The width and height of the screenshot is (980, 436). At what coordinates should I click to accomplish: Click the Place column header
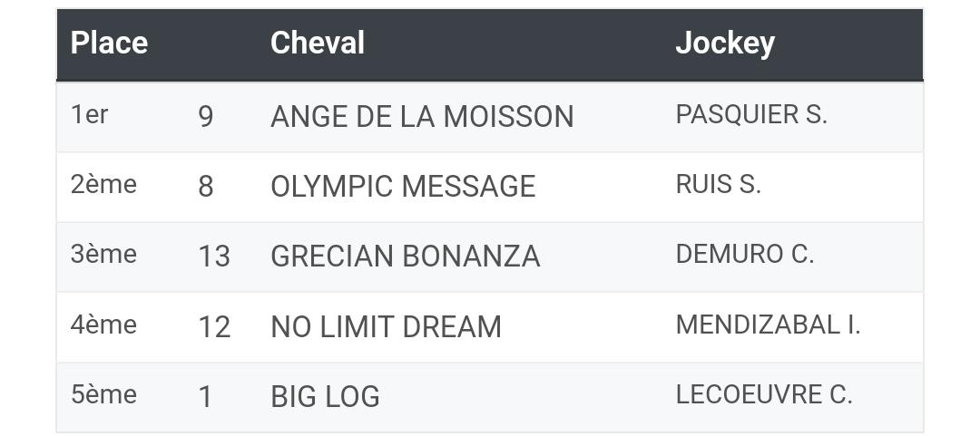tap(109, 44)
